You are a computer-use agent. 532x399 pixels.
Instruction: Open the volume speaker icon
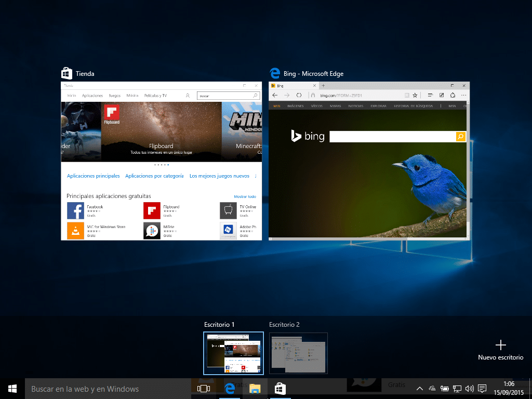click(x=470, y=389)
